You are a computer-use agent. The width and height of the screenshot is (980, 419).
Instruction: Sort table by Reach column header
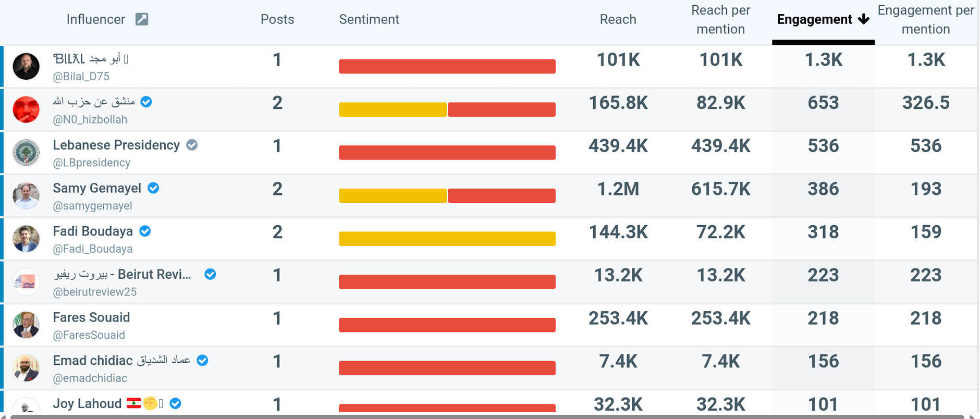click(x=618, y=19)
